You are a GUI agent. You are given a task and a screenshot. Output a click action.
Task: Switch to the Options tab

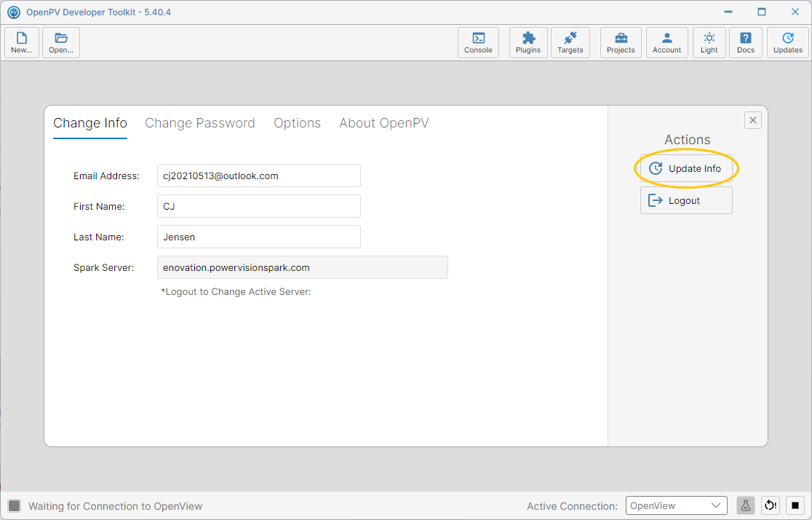tap(298, 123)
